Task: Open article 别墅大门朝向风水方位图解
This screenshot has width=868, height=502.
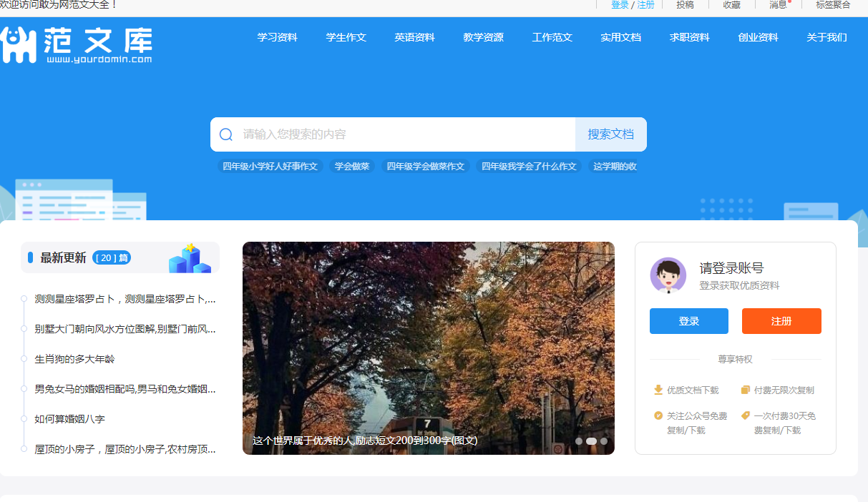Action: pyautogui.click(x=125, y=329)
